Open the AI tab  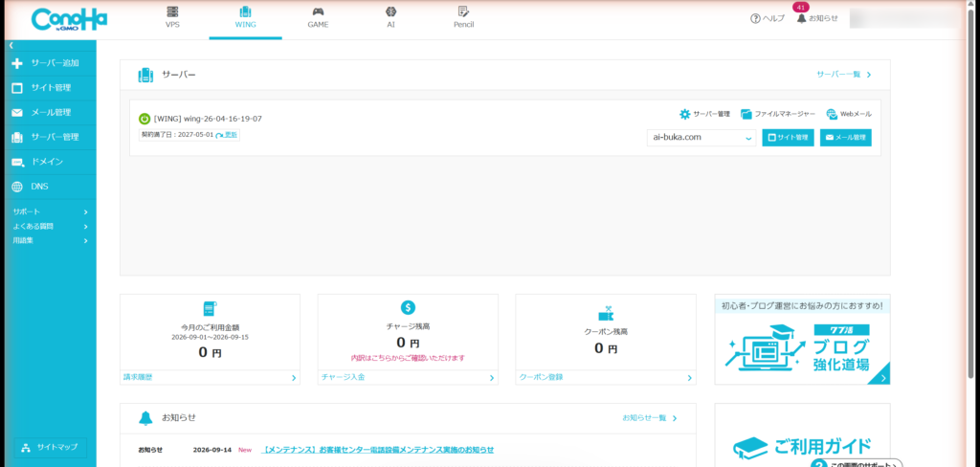click(390, 18)
